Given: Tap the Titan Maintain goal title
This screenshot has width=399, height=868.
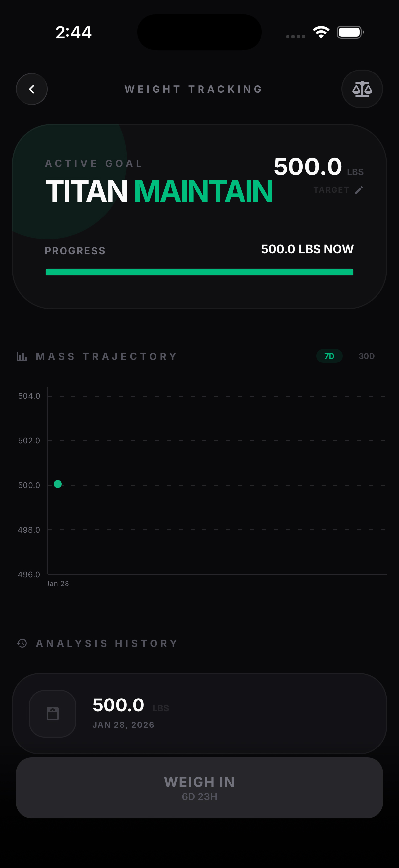Looking at the screenshot, I should coord(159,191).
